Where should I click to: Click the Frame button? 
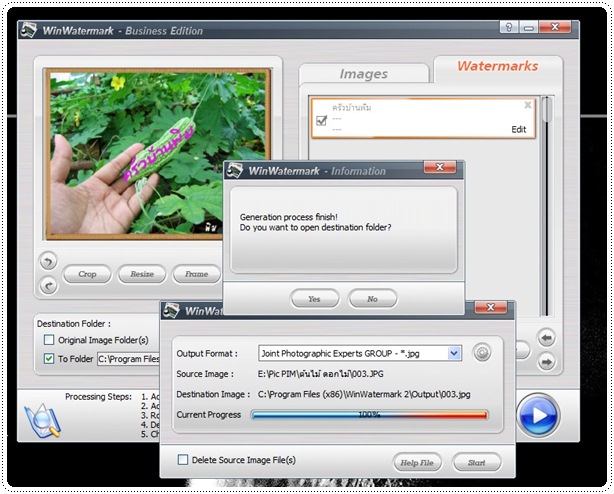click(x=196, y=274)
